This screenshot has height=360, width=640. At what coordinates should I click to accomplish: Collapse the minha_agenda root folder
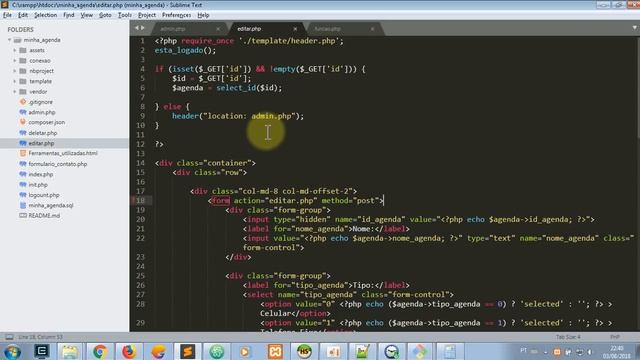[9, 40]
